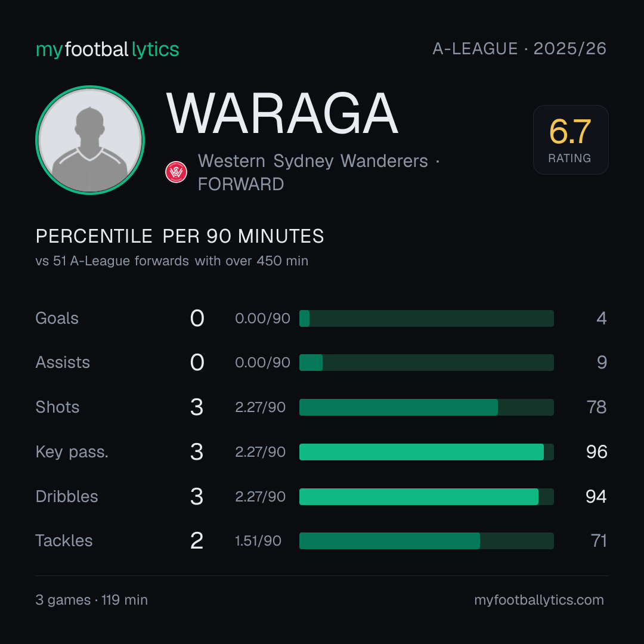This screenshot has height=644, width=644.
Task: Select the player avatar silhouette
Action: [x=90, y=140]
